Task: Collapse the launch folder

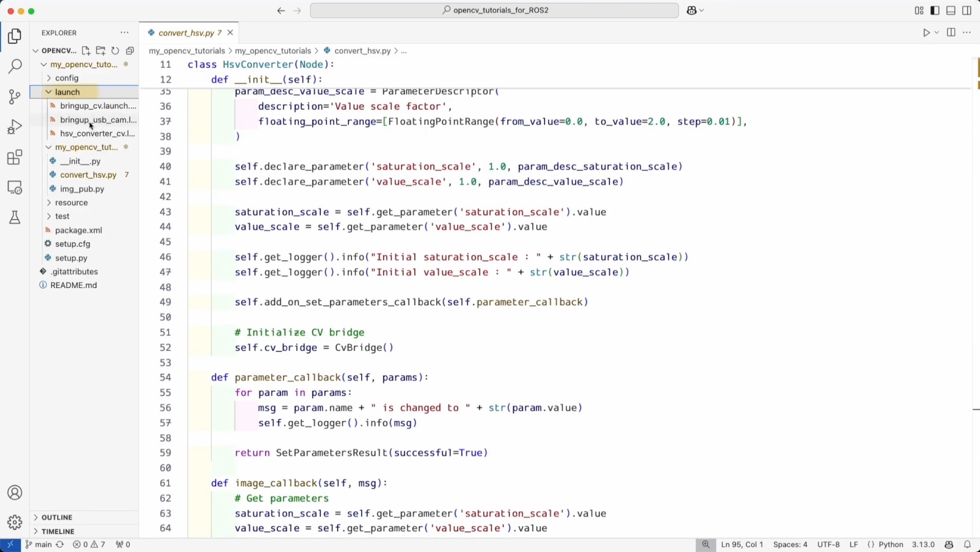Action: coord(67,92)
